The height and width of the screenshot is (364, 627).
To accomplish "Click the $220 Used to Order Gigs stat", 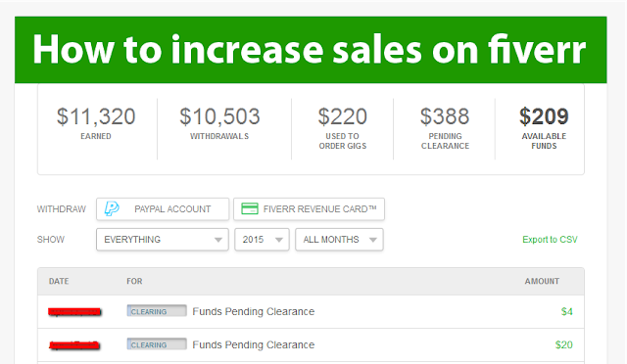I will click(x=343, y=128).
